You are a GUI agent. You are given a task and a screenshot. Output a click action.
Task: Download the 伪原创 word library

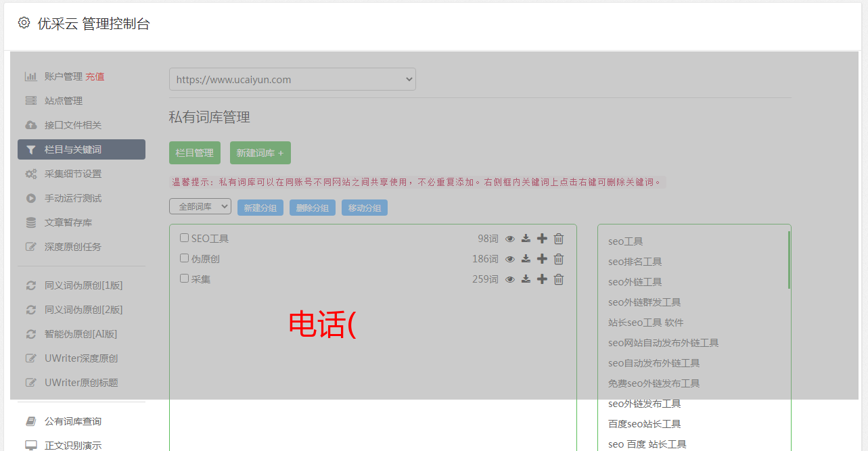526,259
